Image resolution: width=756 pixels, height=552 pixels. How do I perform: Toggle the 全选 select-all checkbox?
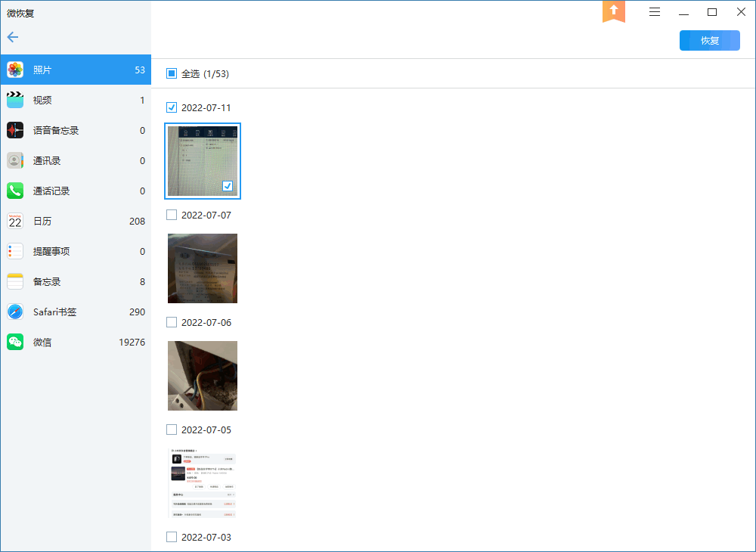(x=172, y=74)
